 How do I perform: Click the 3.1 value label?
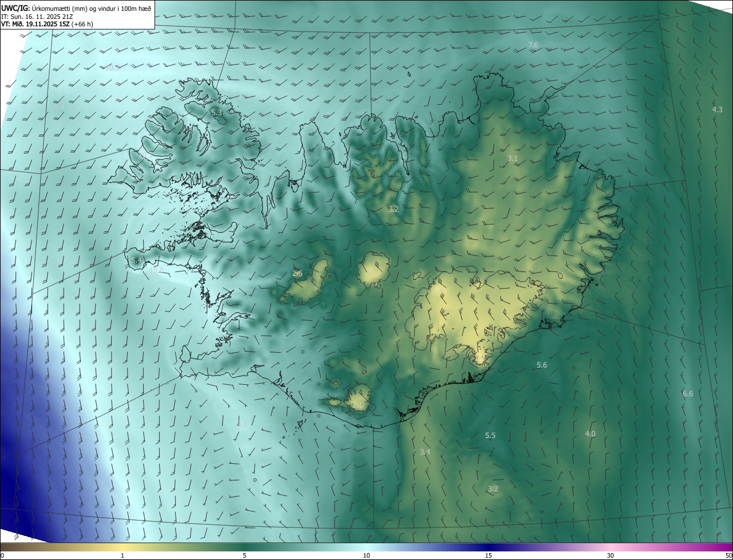tap(513, 158)
